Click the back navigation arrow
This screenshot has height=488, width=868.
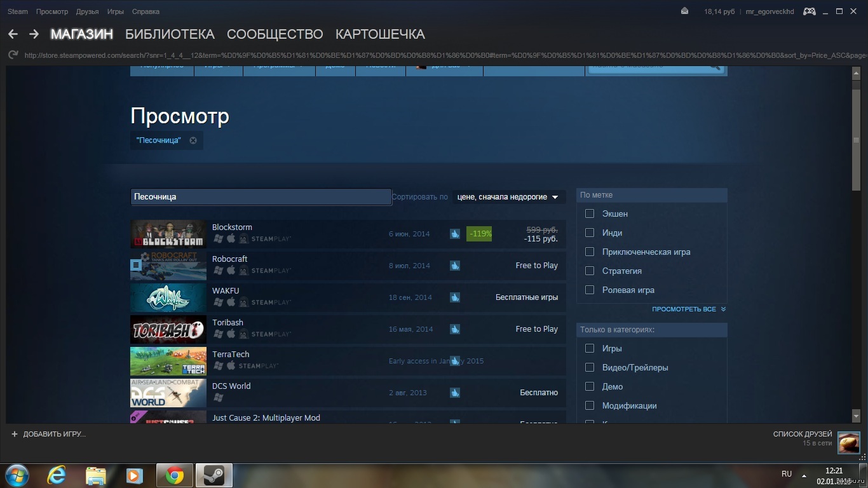(x=13, y=34)
